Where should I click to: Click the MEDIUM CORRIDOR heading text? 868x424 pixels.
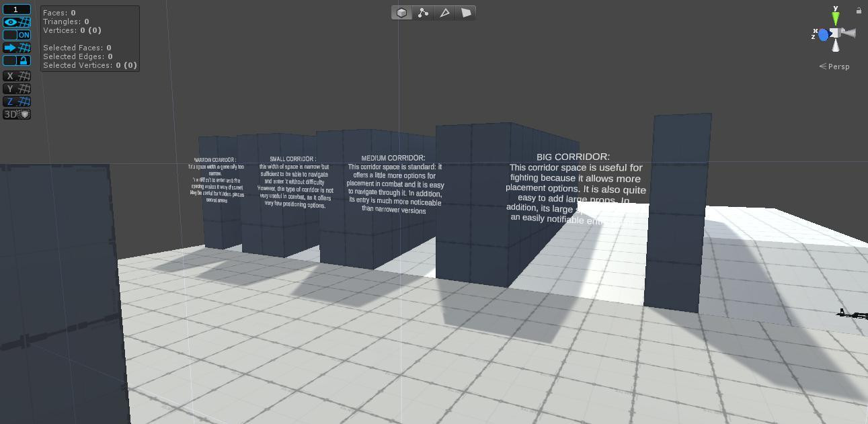[393, 159]
